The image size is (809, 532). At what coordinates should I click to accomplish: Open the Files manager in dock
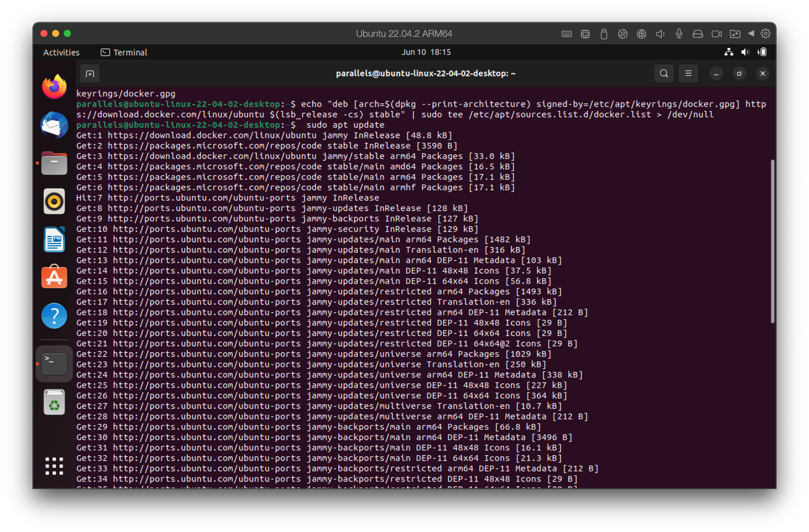pos(54,163)
